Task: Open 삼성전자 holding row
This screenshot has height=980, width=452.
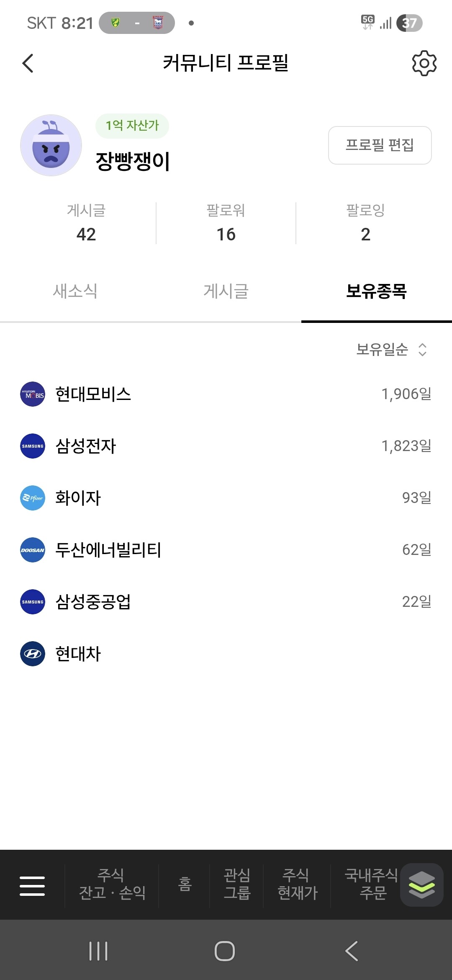Action: (x=226, y=446)
